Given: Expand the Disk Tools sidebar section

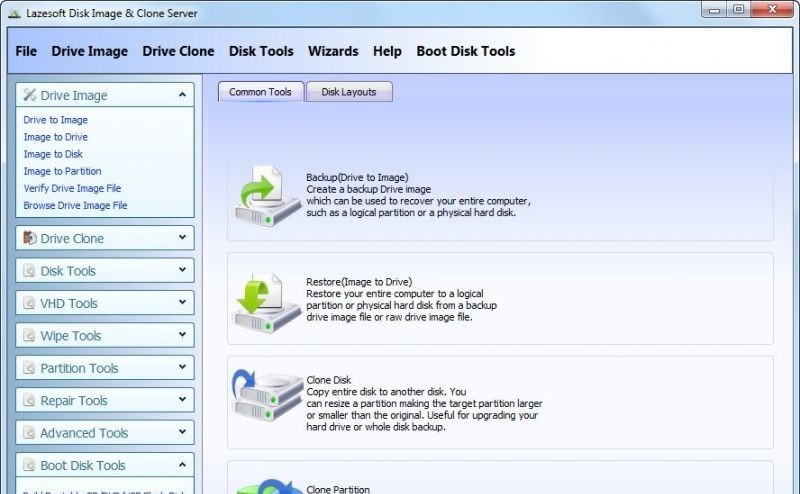Looking at the screenshot, I should point(182,269).
